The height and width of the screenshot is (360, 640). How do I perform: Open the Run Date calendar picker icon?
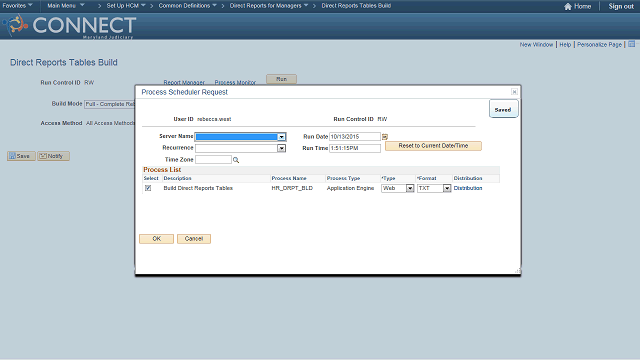[x=384, y=137]
